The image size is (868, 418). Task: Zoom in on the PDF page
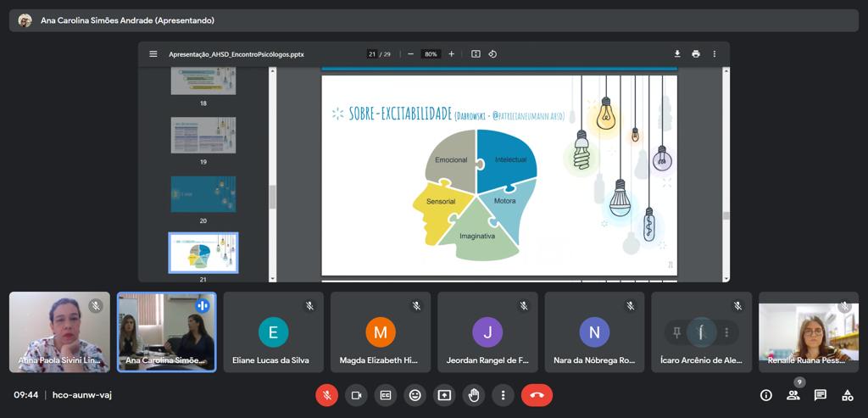coord(451,54)
